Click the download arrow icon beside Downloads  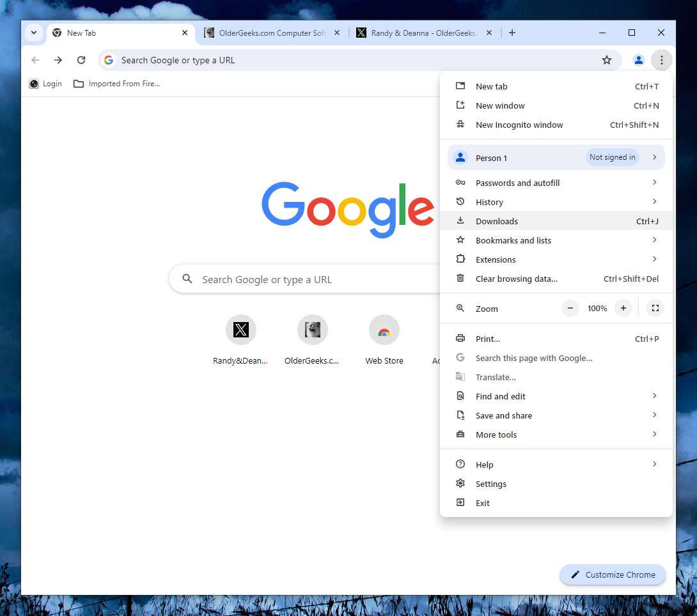tap(460, 220)
